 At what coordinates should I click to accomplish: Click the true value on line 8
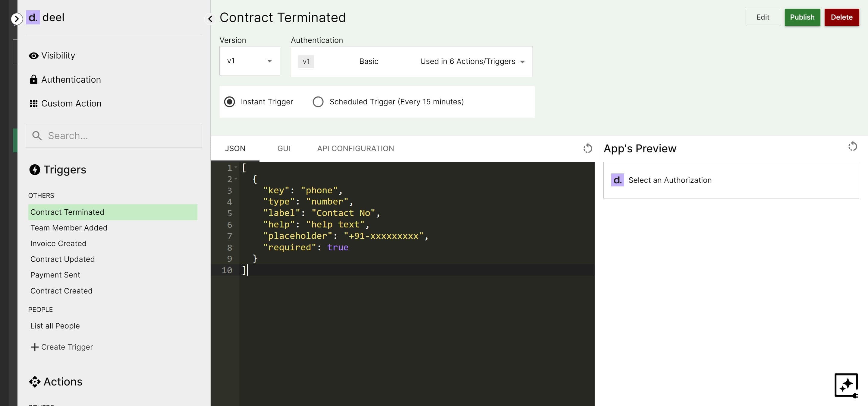(x=338, y=248)
